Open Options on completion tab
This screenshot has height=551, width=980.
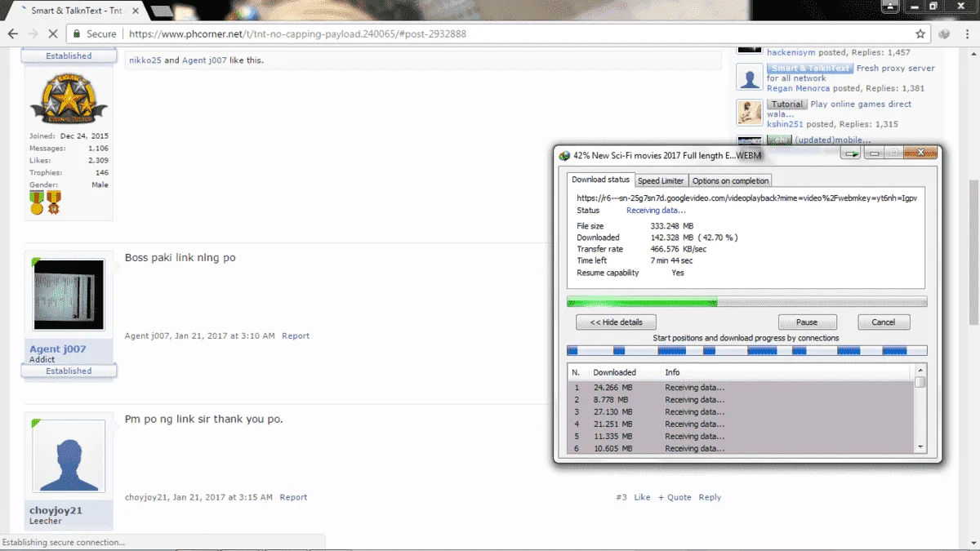tap(730, 180)
